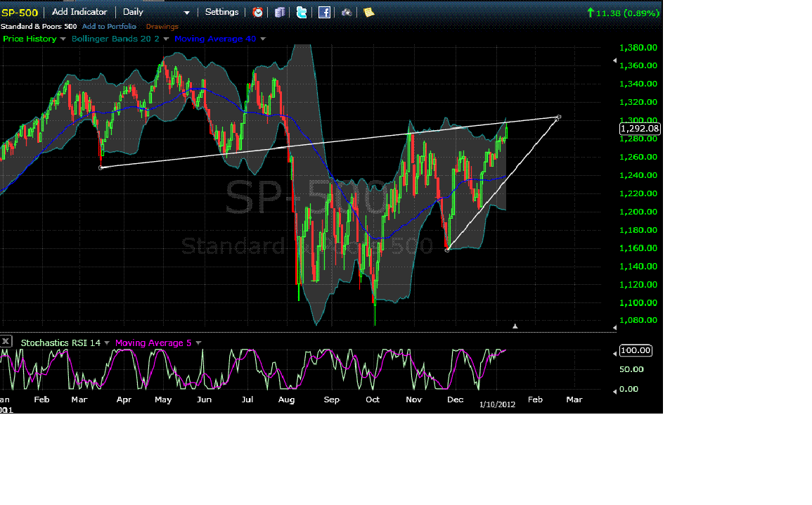Click the camera snapshot icon
This screenshot has height=505, width=812.
[347, 13]
